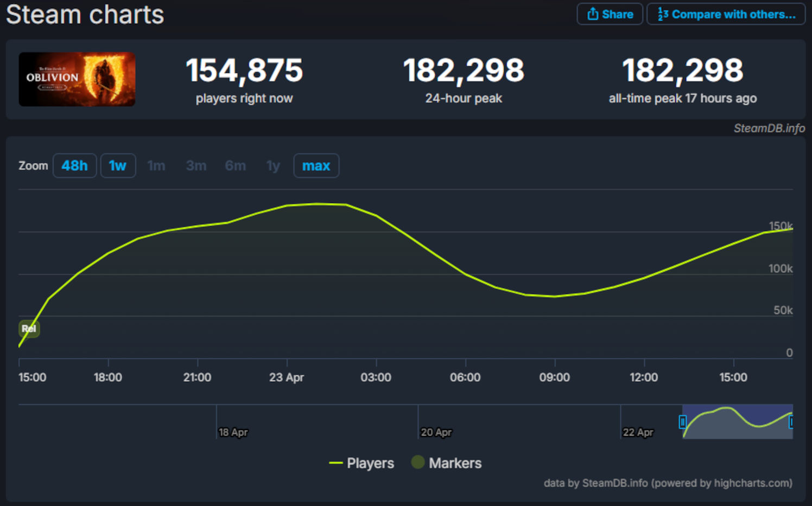Viewport: 812px width, 506px height.
Task: Toggle the Players series visibility
Action: click(x=361, y=463)
